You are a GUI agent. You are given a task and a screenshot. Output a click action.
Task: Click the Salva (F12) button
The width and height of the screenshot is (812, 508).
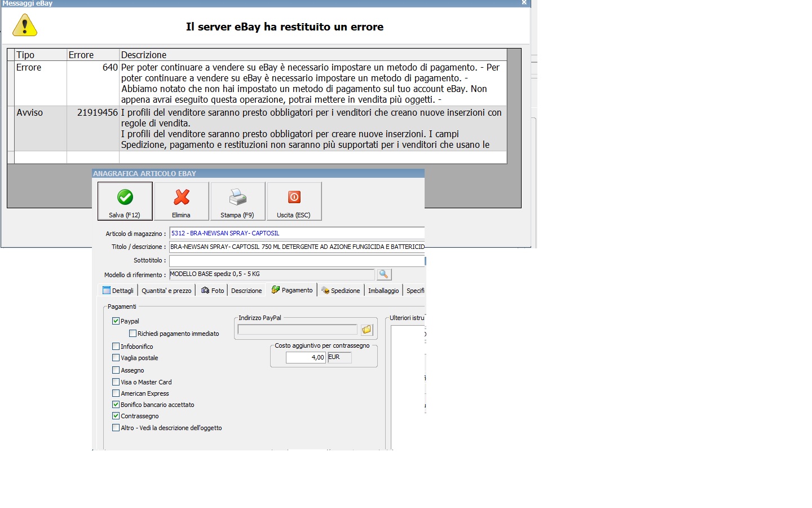pyautogui.click(x=125, y=201)
